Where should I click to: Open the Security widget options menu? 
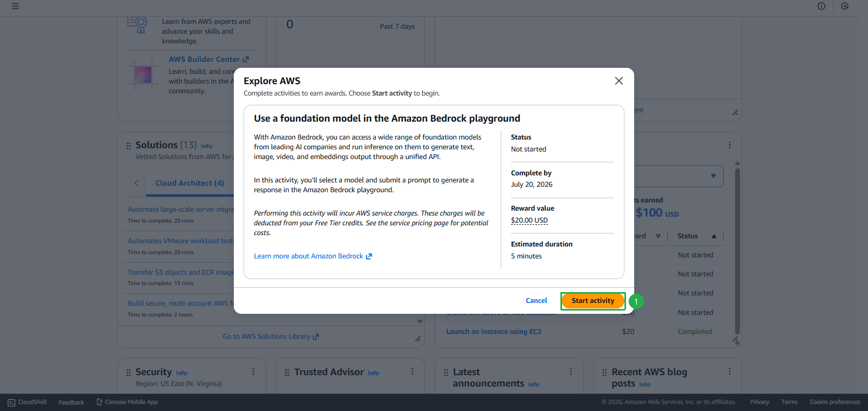253,372
